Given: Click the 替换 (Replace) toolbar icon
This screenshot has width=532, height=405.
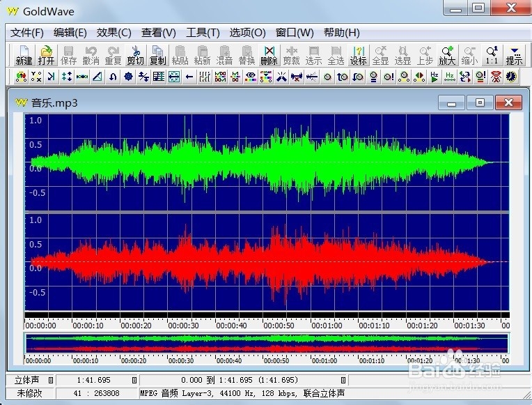Looking at the screenshot, I should [x=247, y=55].
